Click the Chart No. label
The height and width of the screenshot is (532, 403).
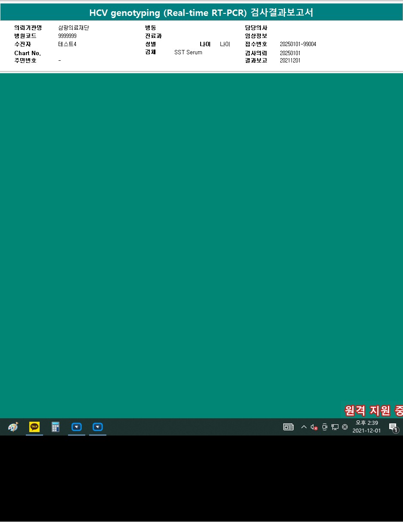click(x=28, y=53)
